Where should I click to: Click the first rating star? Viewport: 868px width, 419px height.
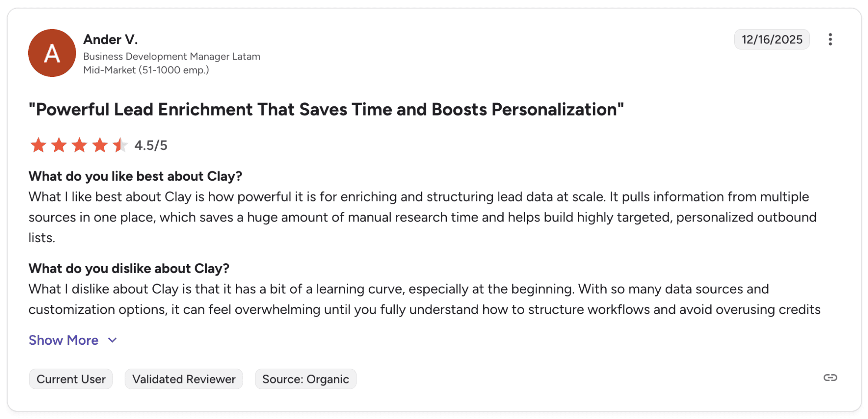point(38,145)
